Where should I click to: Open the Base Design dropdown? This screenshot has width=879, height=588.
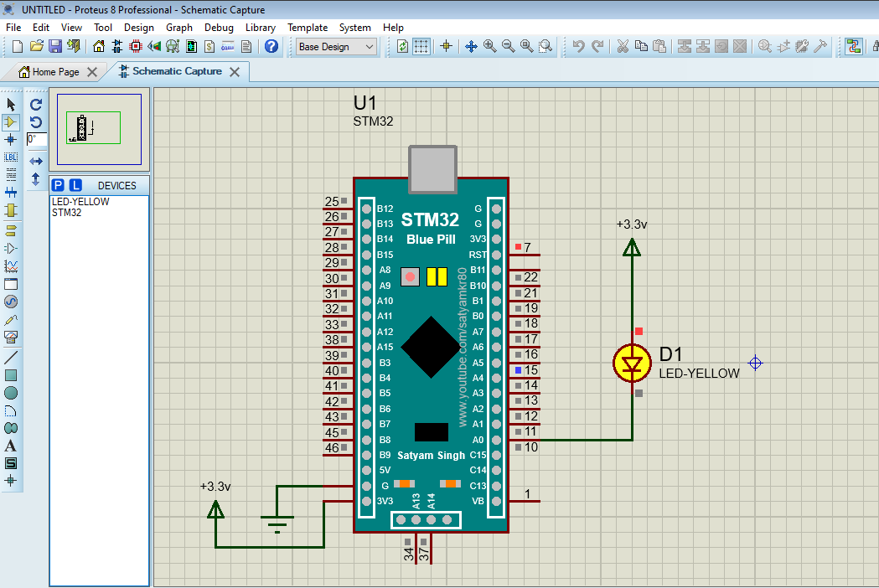pos(337,47)
